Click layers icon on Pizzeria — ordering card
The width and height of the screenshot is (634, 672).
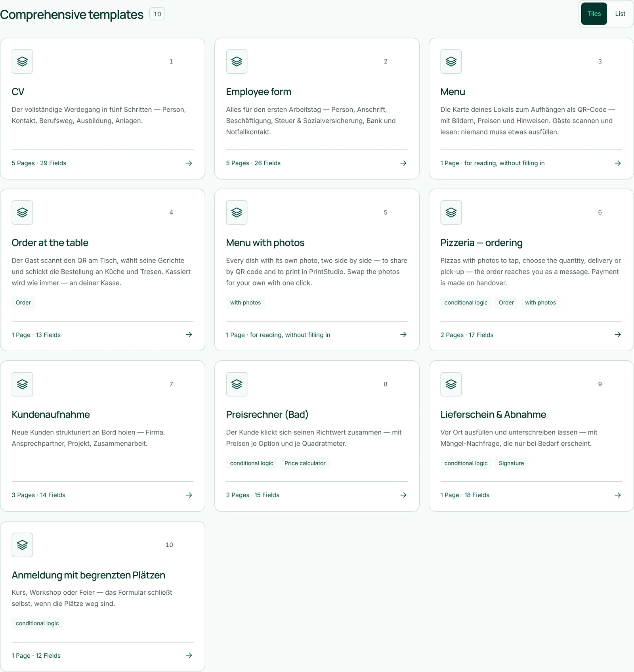[x=451, y=213]
